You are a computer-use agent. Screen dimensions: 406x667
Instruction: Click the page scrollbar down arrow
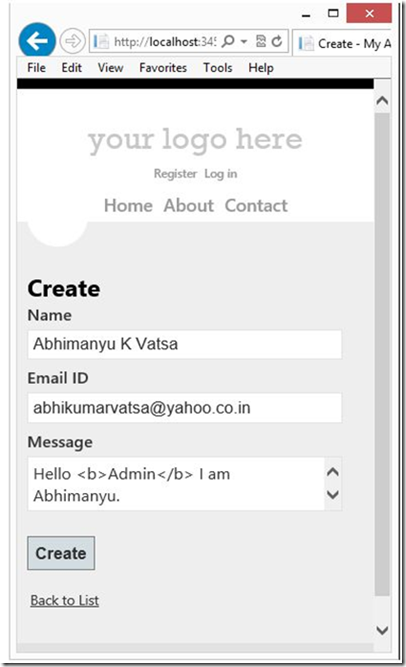pos(382,630)
